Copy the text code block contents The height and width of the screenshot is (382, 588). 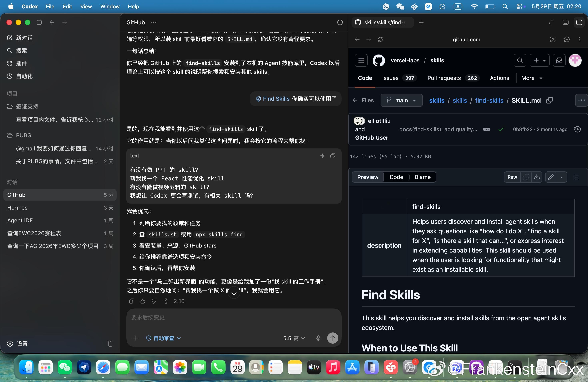point(333,156)
